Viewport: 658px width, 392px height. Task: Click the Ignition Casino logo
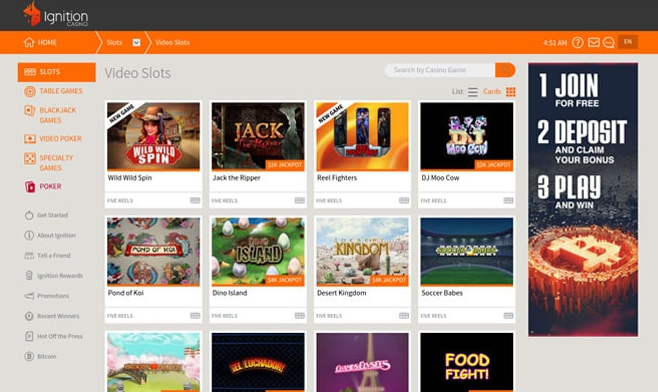click(x=55, y=15)
